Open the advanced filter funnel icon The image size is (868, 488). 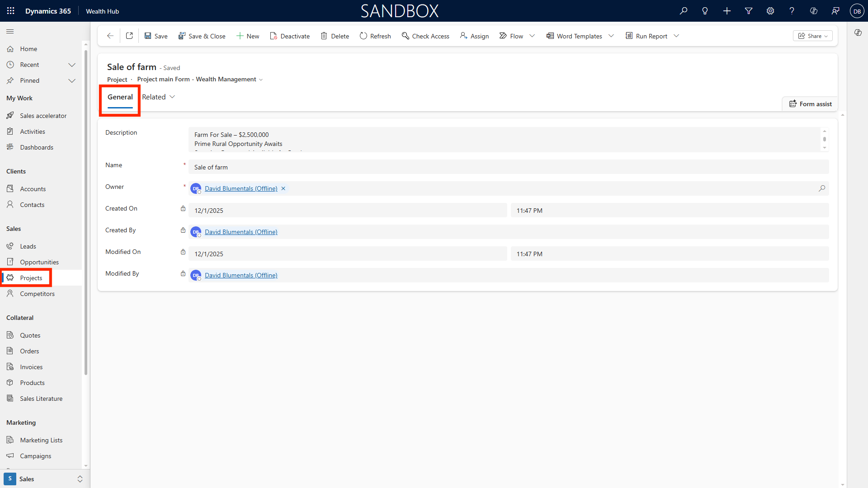pyautogui.click(x=748, y=11)
